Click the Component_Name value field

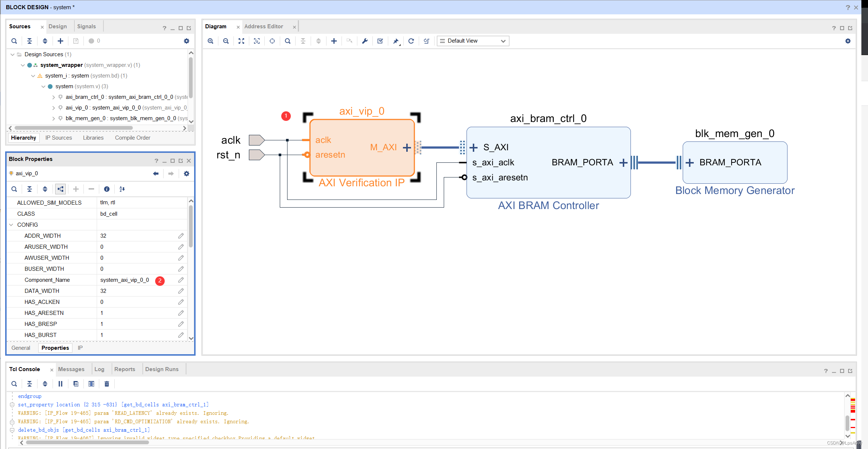[125, 280]
